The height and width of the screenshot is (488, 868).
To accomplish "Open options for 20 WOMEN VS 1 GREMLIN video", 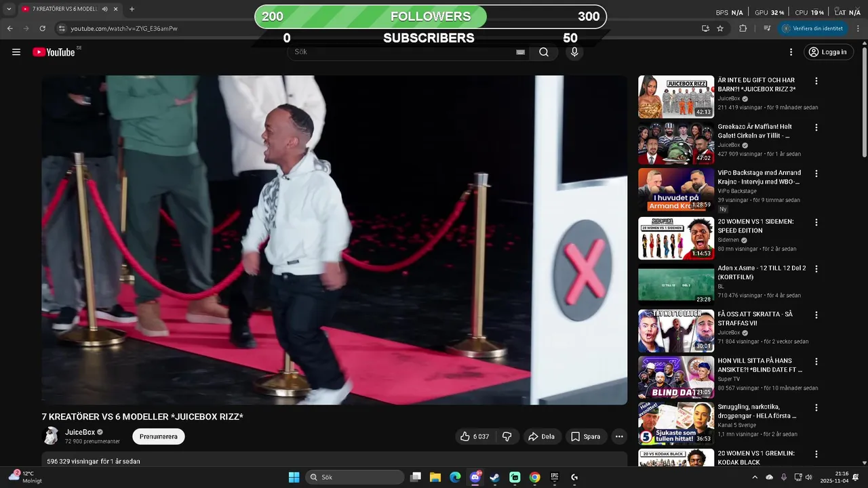I will tap(816, 454).
